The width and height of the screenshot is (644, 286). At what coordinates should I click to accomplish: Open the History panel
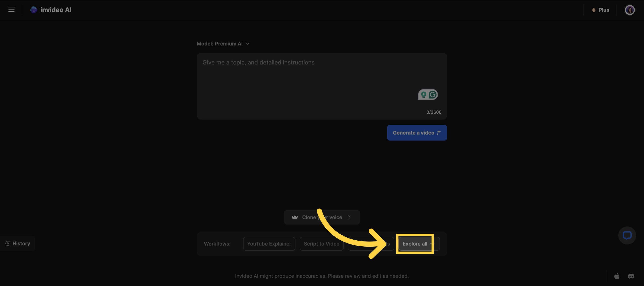point(18,243)
